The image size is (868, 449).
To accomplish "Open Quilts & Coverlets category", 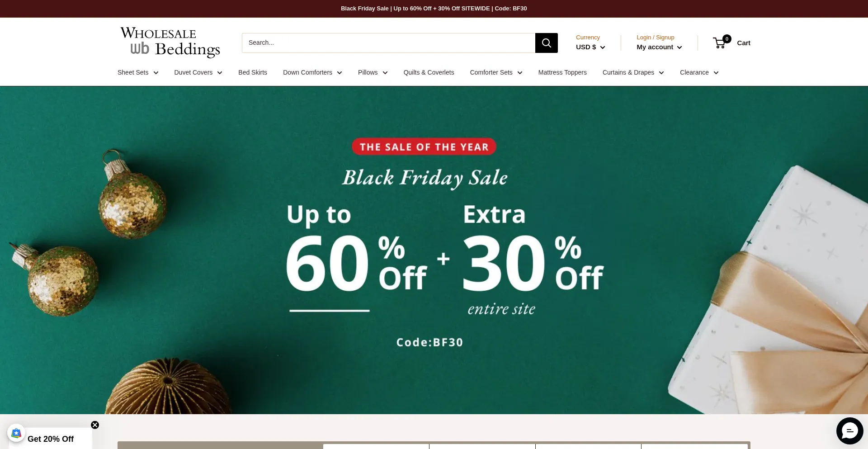I will (x=429, y=72).
